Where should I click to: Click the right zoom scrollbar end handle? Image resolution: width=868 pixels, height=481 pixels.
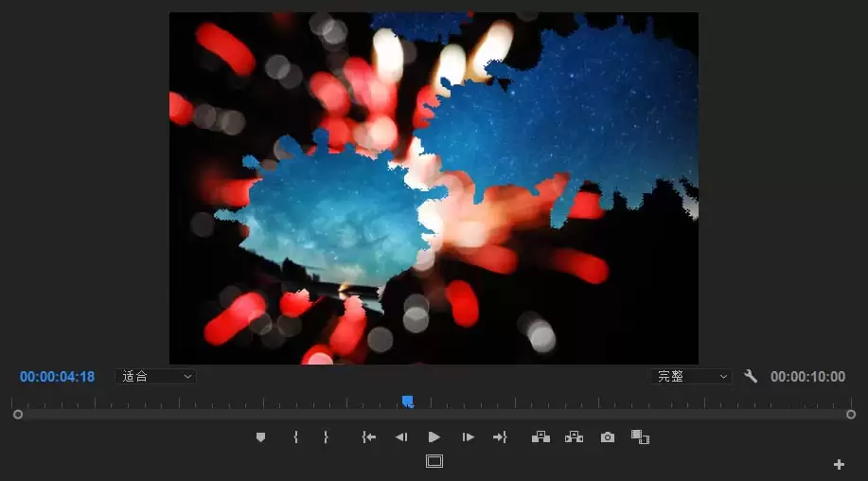tap(851, 415)
